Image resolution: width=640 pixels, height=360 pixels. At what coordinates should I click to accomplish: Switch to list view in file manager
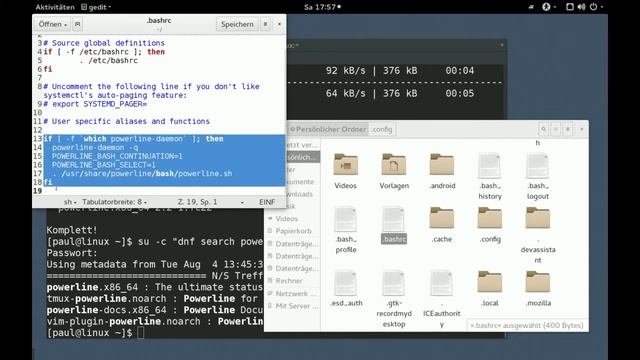(x=556, y=129)
